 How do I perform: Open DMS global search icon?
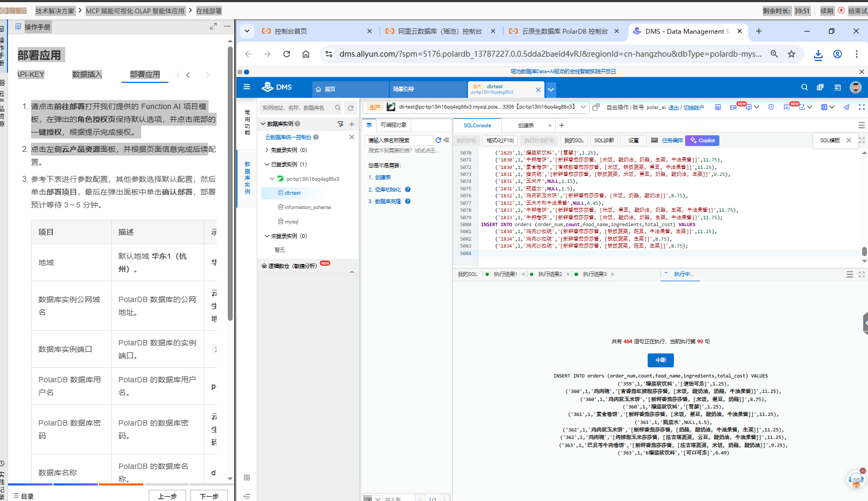click(804, 87)
